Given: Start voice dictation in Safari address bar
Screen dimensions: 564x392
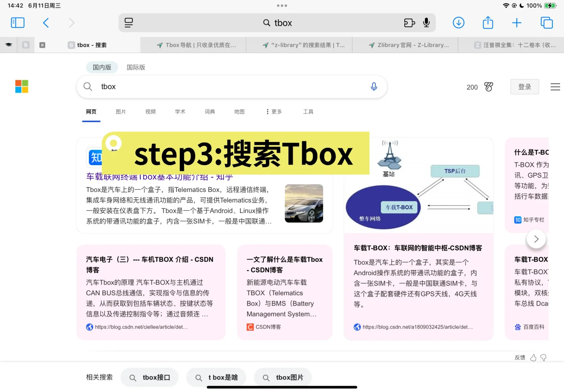Looking at the screenshot, I should pos(426,23).
